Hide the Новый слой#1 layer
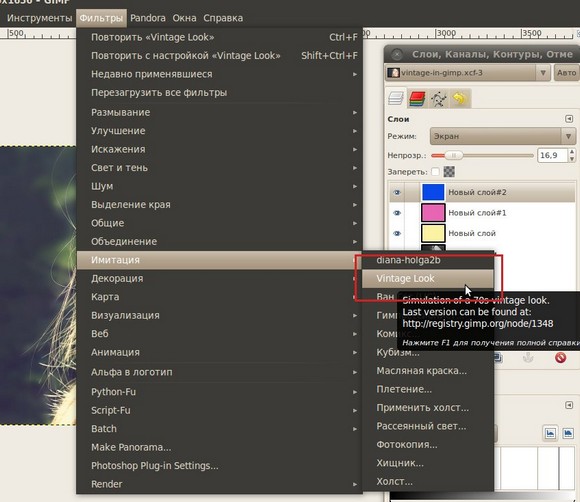The height and width of the screenshot is (502, 580). (397, 213)
